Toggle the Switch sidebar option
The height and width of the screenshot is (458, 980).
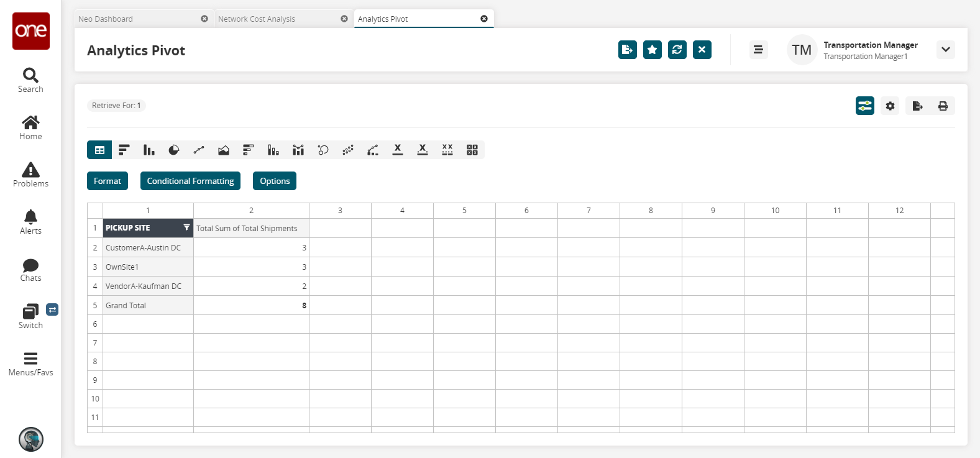coord(30,316)
